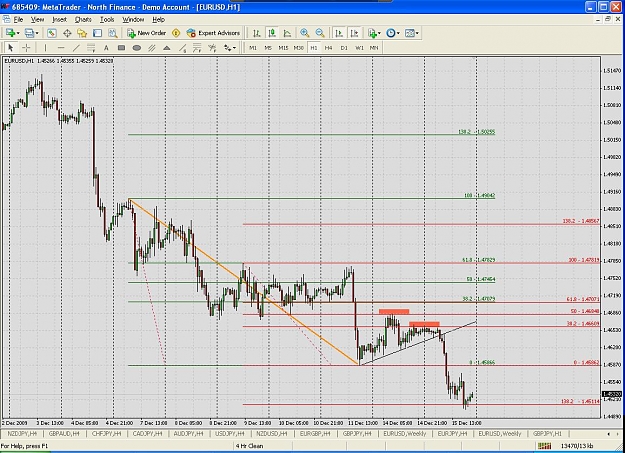This screenshot has height=453, width=625.
Task: Select the Horizontal Line drawing tool
Action: [x=61, y=48]
